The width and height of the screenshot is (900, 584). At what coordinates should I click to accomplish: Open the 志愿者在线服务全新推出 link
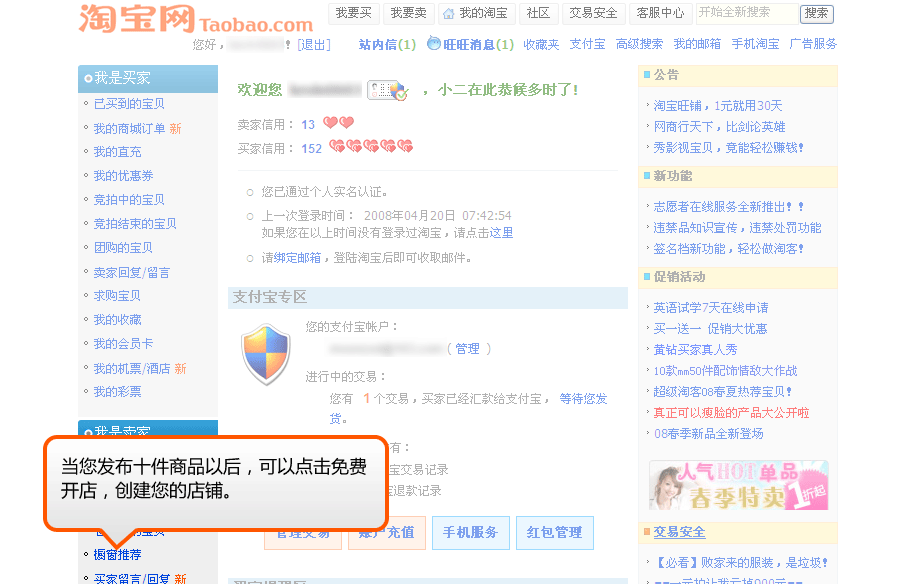coord(728,207)
